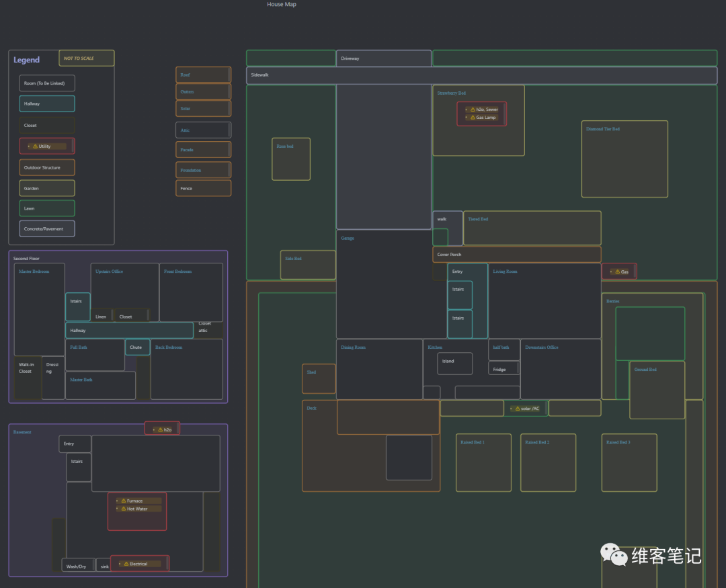This screenshot has width=726, height=588.
Task: Open the Gutters link
Action: 187,91
